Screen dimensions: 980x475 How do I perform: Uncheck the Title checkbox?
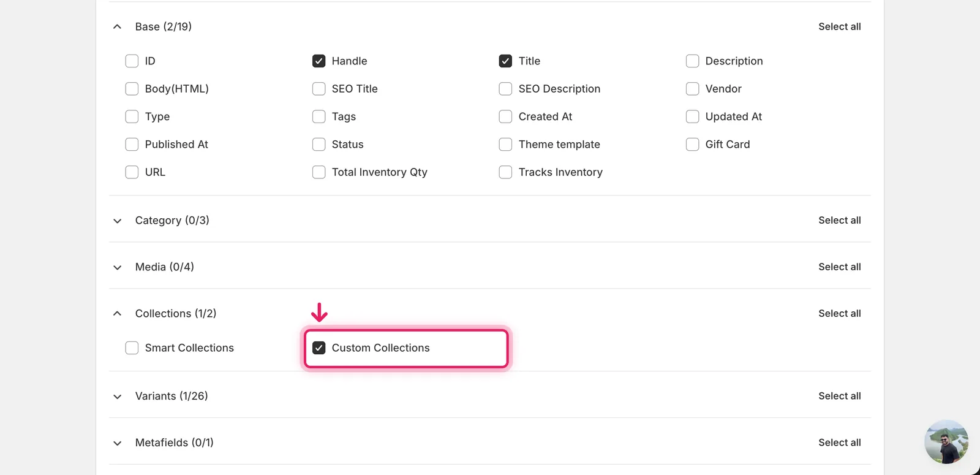tap(505, 61)
